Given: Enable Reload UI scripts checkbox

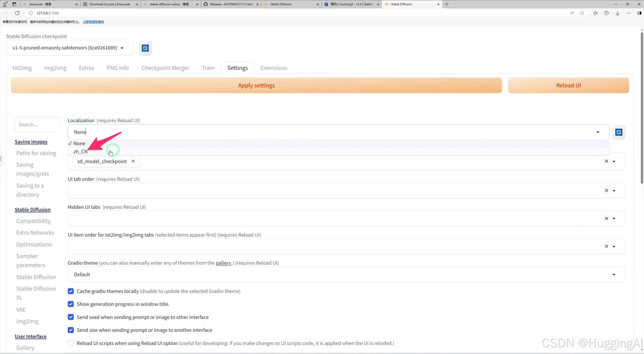Looking at the screenshot, I should (71, 343).
